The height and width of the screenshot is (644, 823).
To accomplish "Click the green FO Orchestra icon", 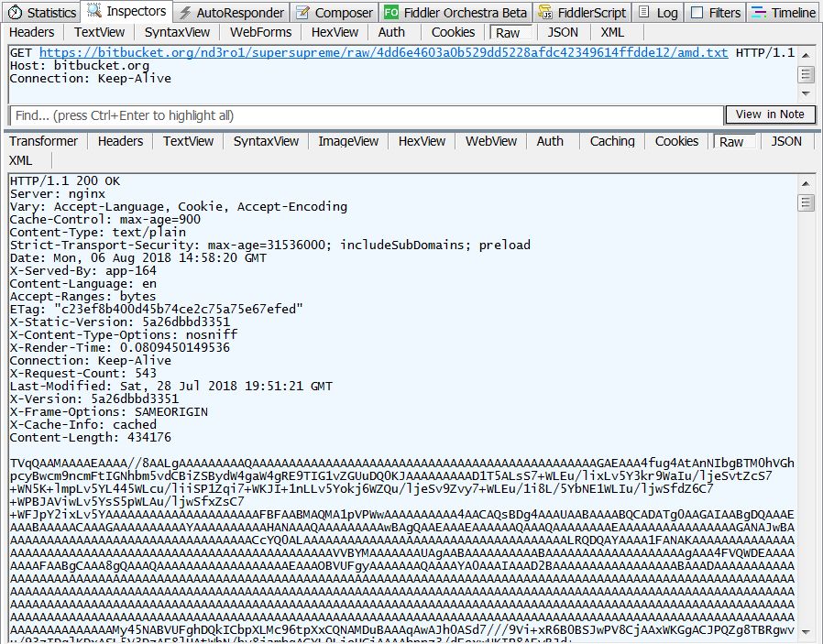I will pyautogui.click(x=391, y=12).
